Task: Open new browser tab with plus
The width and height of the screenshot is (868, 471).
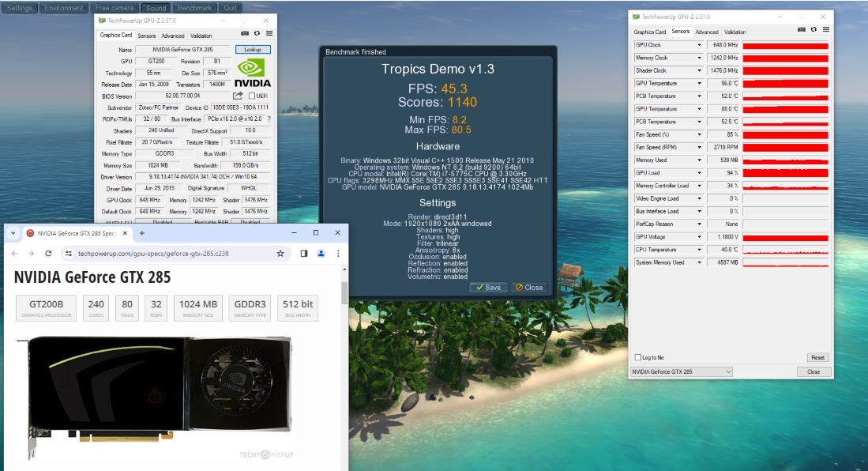Action: tap(141, 233)
